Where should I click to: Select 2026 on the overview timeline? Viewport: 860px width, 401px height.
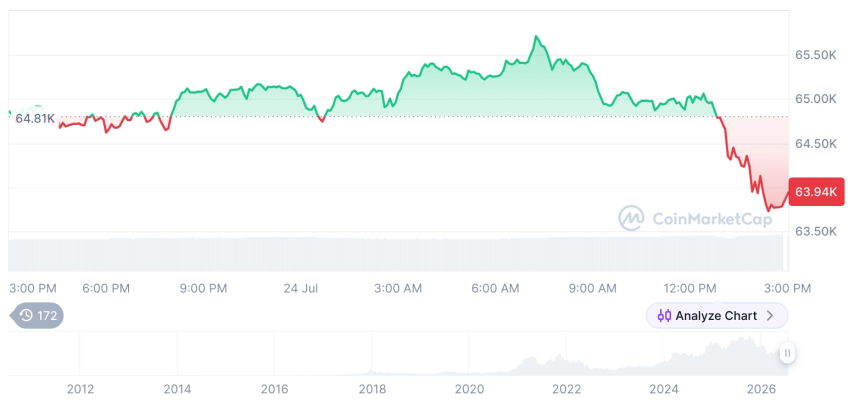click(762, 389)
